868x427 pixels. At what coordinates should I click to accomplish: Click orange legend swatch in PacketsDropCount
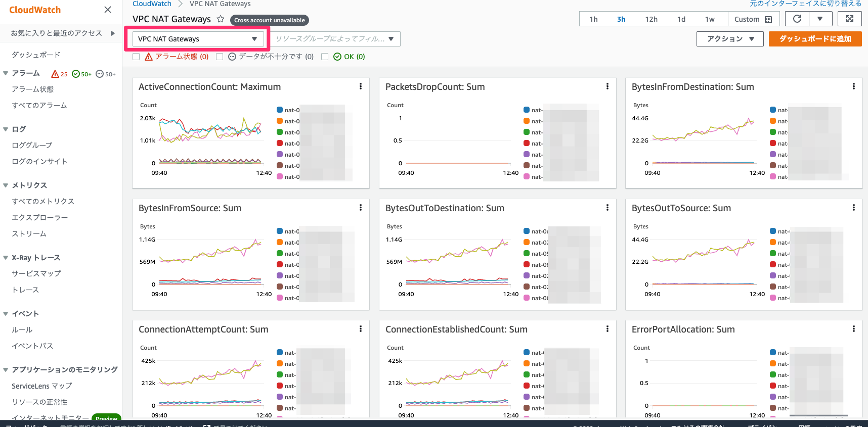click(x=527, y=121)
